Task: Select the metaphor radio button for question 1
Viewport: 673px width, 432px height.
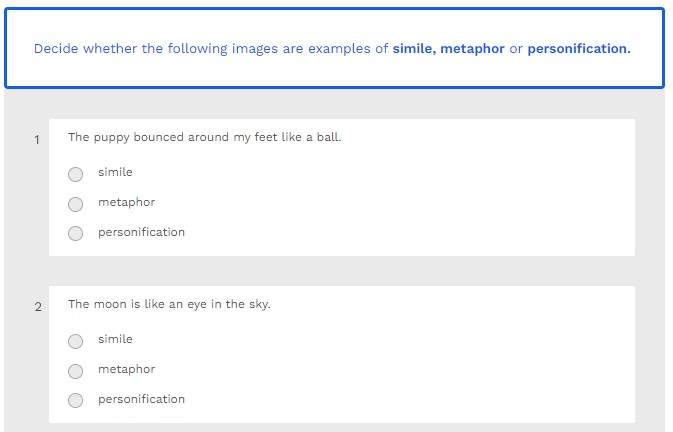Action: (76, 204)
